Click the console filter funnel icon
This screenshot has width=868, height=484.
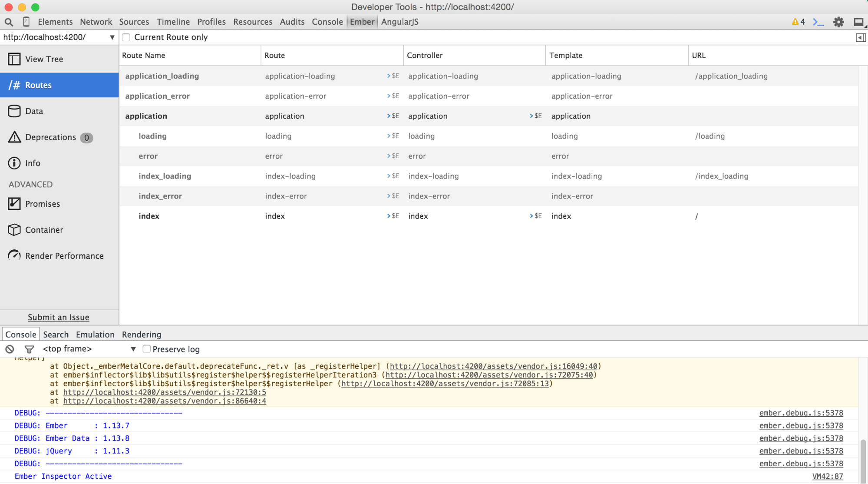pos(29,349)
